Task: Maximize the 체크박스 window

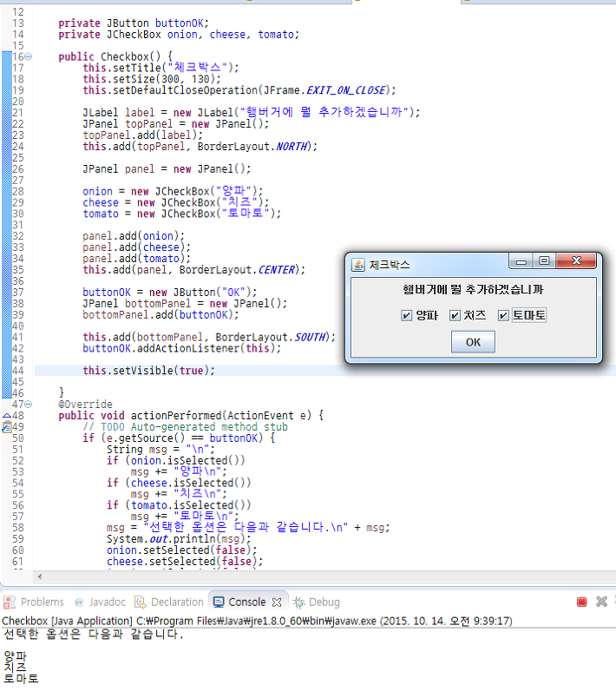Action: (x=544, y=261)
